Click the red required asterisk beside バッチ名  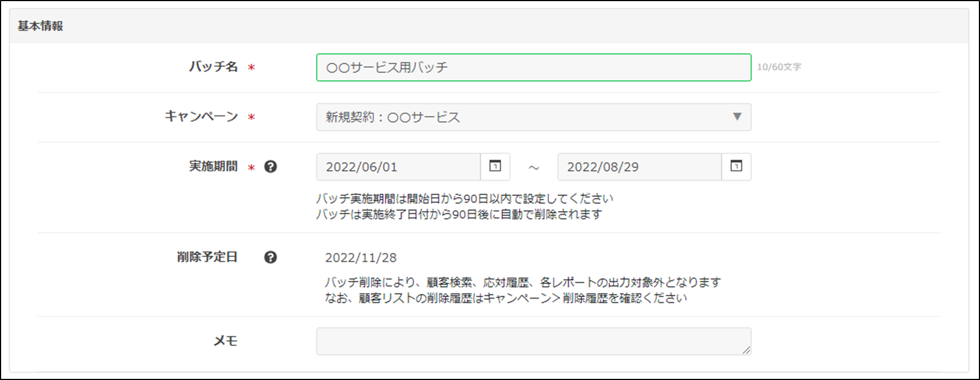click(251, 68)
